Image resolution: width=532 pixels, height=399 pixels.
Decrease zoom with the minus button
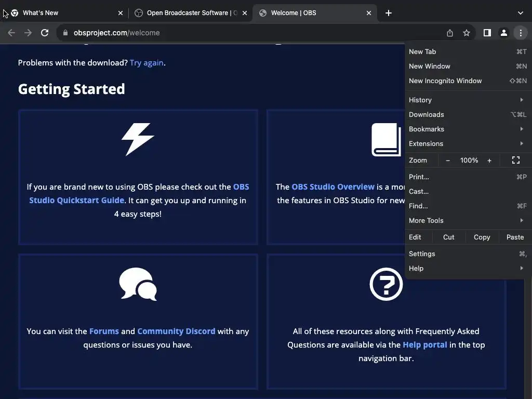(x=447, y=161)
